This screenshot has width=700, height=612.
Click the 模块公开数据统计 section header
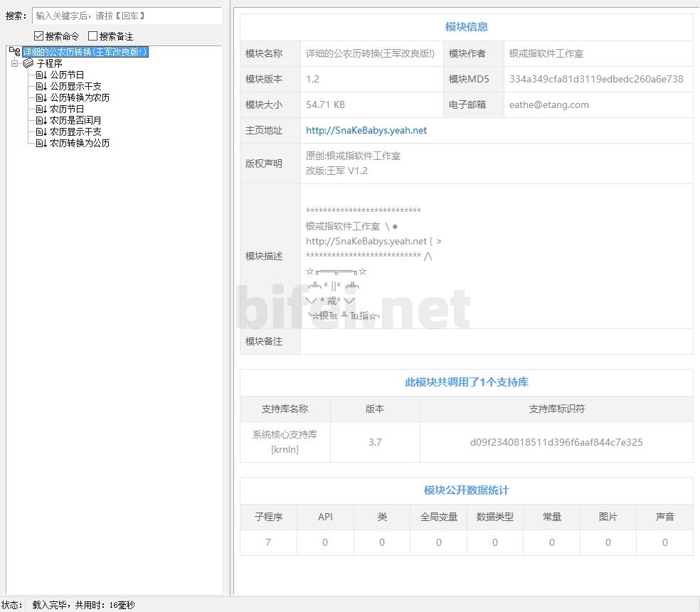466,490
